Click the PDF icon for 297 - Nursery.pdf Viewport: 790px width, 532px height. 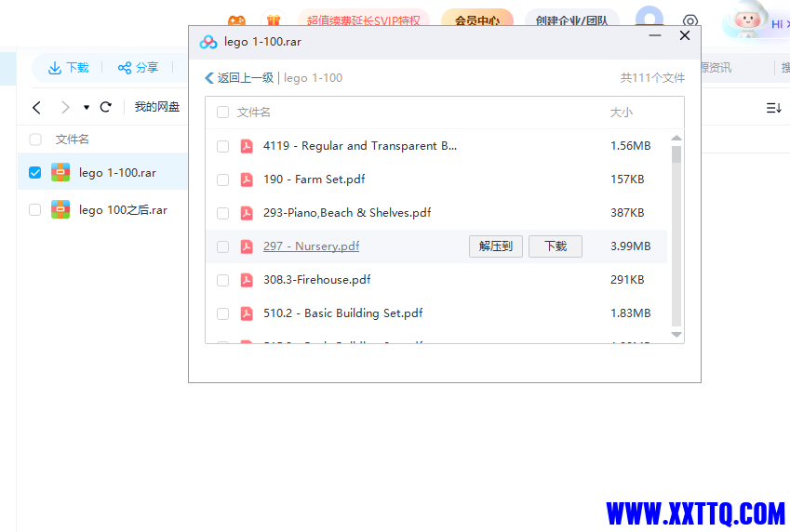pyautogui.click(x=247, y=246)
